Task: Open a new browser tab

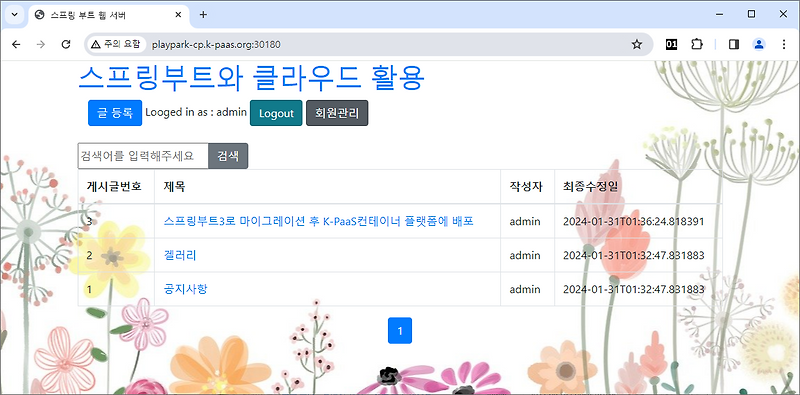Action: (203, 15)
